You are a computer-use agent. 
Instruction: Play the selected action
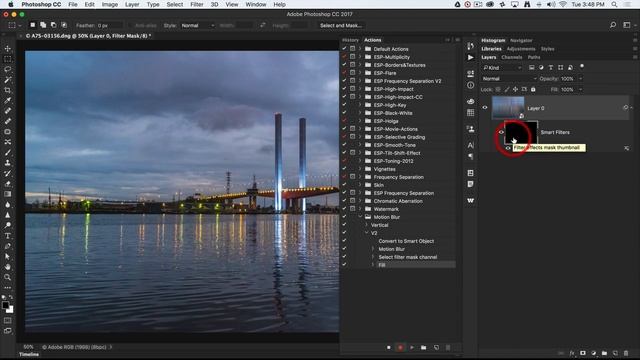coord(412,348)
